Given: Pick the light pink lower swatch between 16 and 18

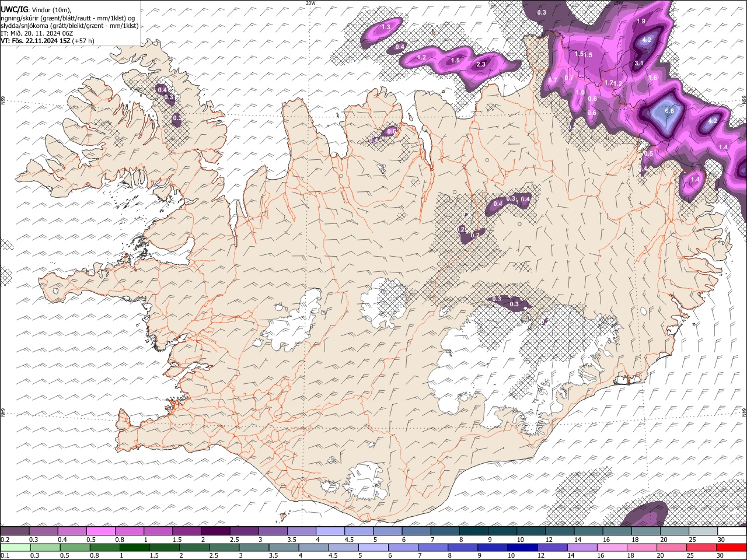Looking at the screenshot, I should (612, 547).
